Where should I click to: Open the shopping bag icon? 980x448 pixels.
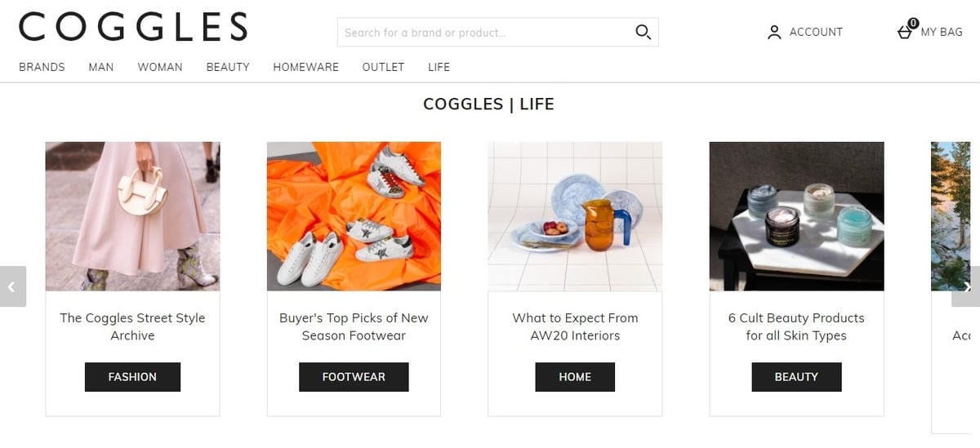[905, 32]
